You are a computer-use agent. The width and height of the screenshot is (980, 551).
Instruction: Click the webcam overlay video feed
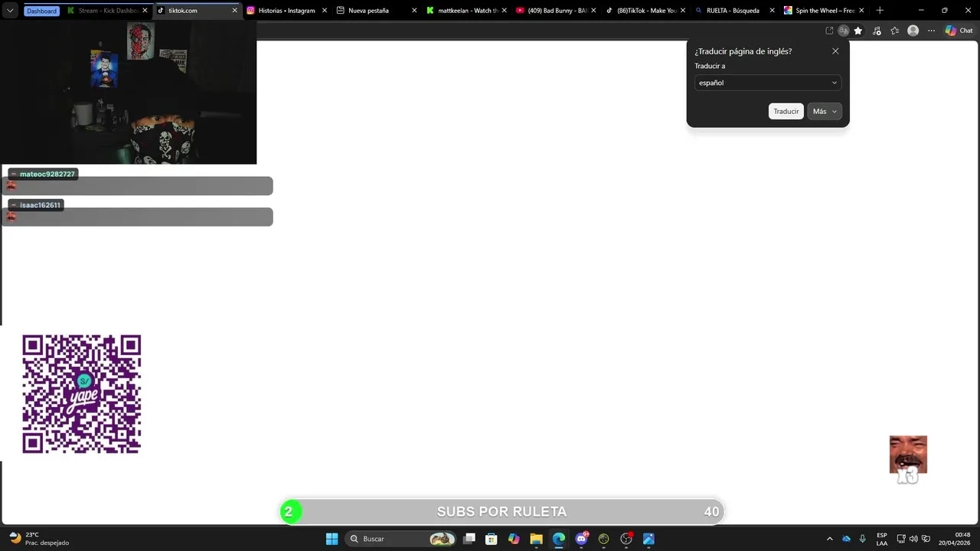(x=129, y=92)
